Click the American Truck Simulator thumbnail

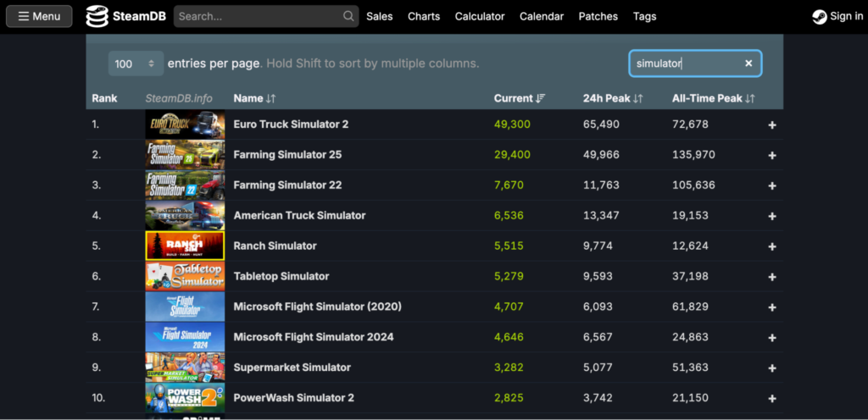pyautogui.click(x=185, y=215)
